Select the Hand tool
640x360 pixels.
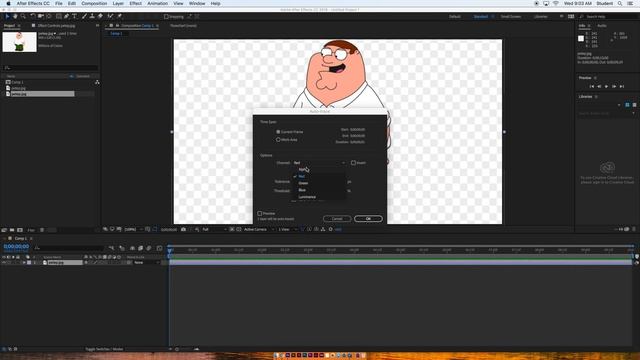[x=15, y=16]
